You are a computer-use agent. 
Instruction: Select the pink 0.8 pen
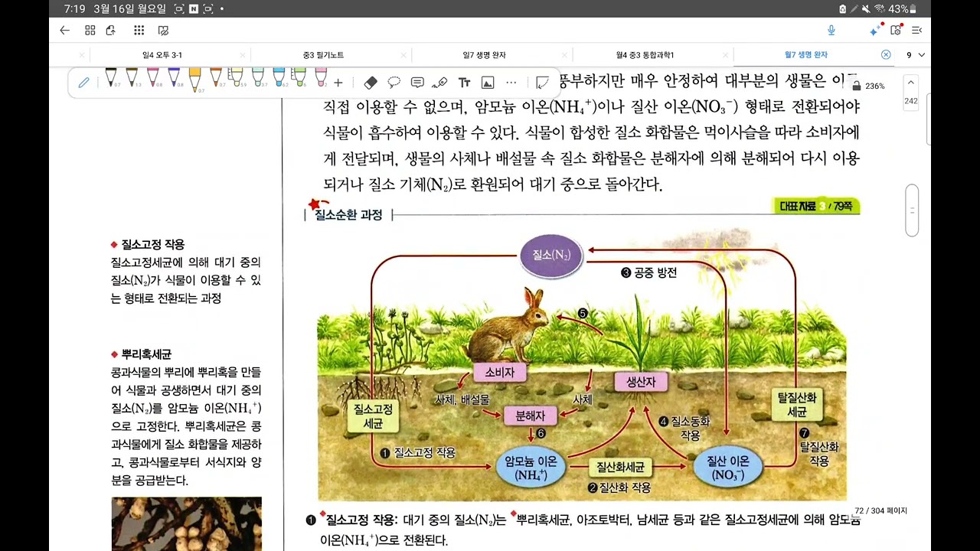tap(153, 79)
